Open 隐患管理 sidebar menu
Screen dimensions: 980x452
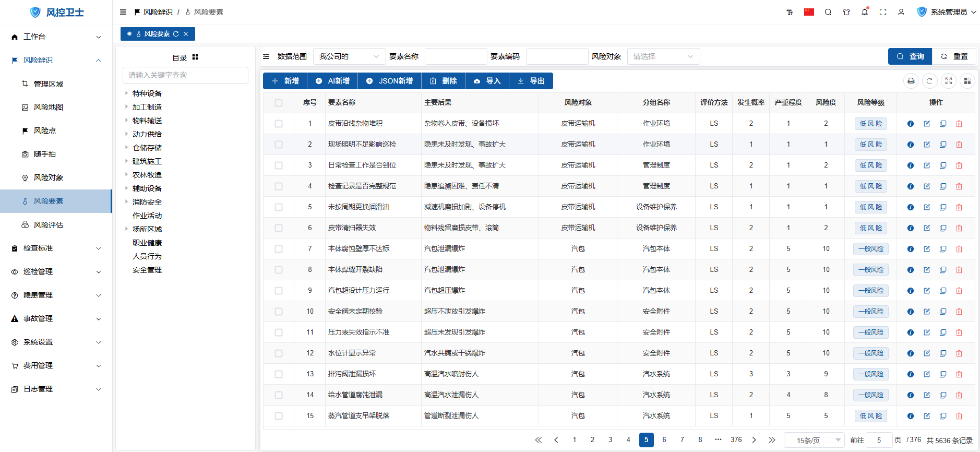point(56,295)
